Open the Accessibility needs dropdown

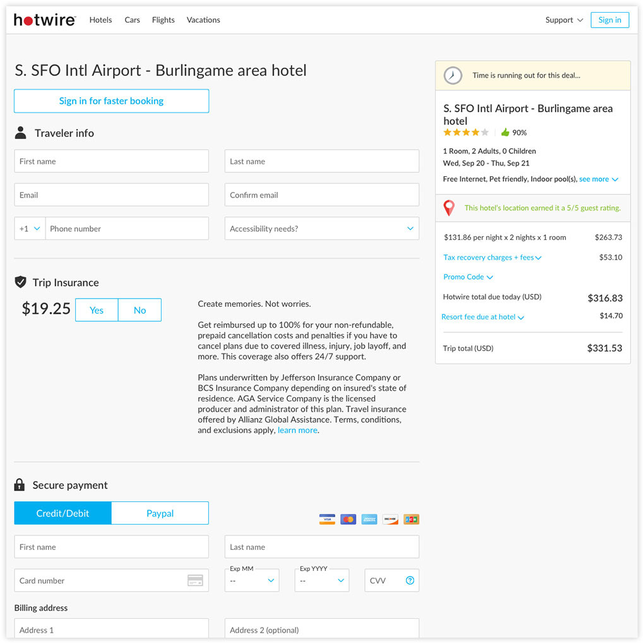pyautogui.click(x=321, y=229)
